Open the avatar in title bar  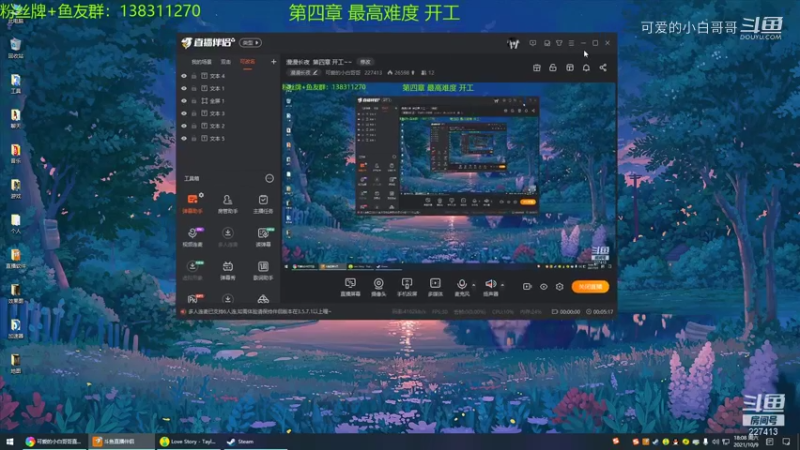(513, 44)
